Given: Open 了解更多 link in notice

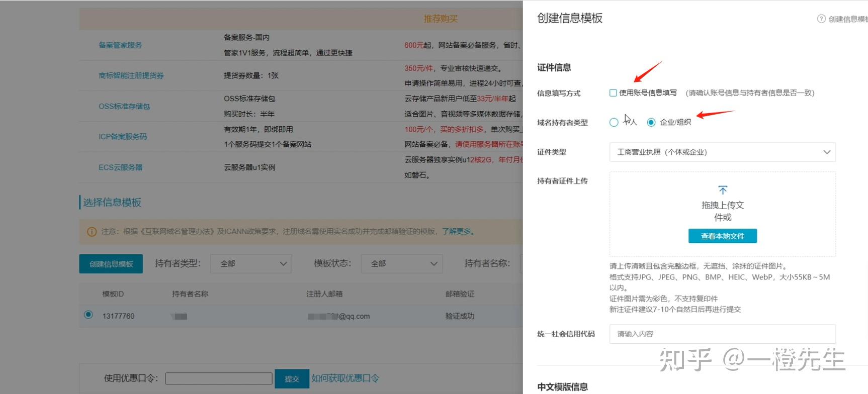Looking at the screenshot, I should tap(458, 232).
